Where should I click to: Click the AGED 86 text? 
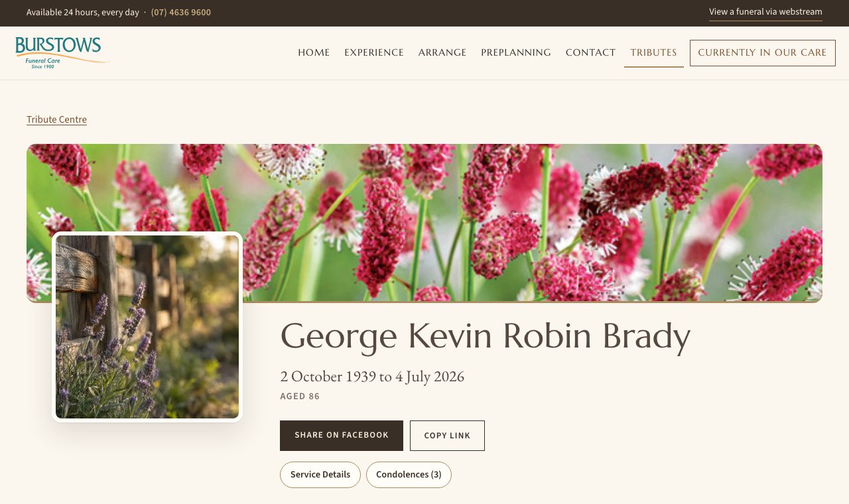(x=300, y=397)
